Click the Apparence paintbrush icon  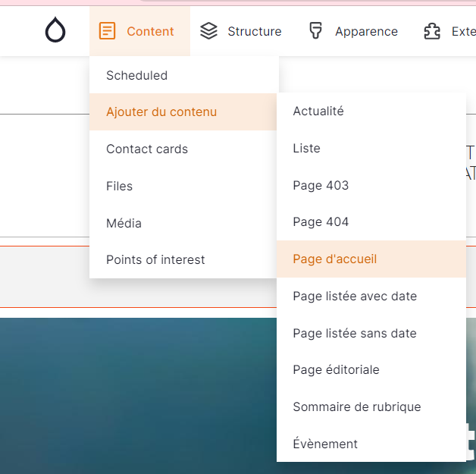pyautogui.click(x=315, y=31)
